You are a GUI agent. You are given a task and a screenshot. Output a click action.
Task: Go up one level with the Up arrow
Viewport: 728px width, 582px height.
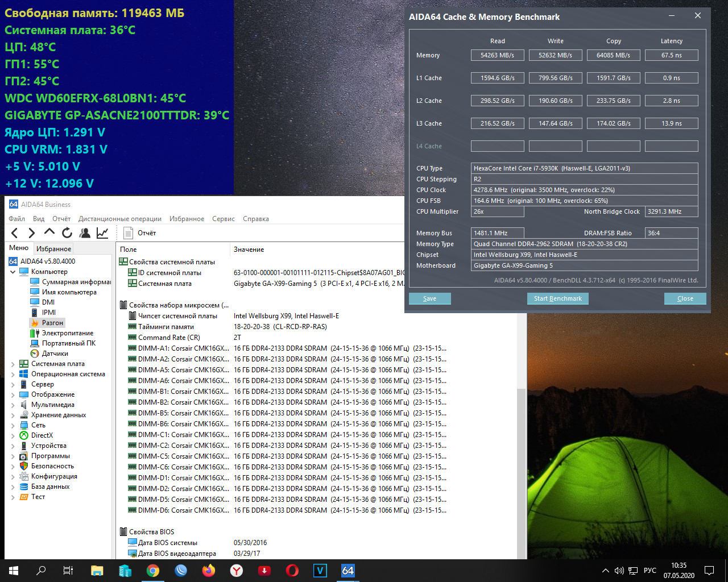[x=49, y=232]
